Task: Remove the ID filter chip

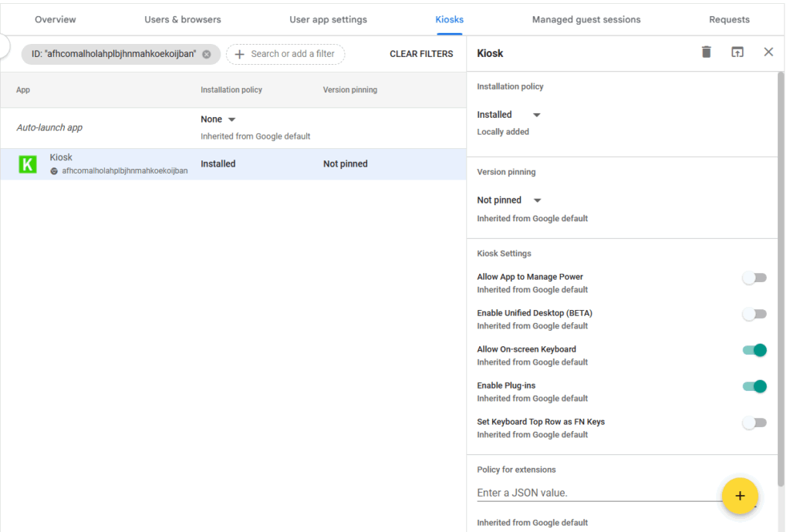Action: pos(207,55)
